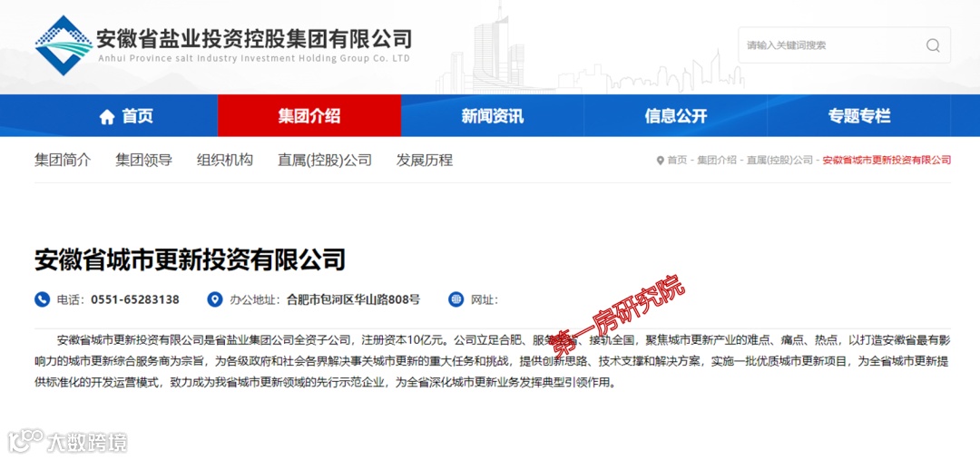Click the 网址 label
This screenshot has width=980, height=460.
point(484,300)
